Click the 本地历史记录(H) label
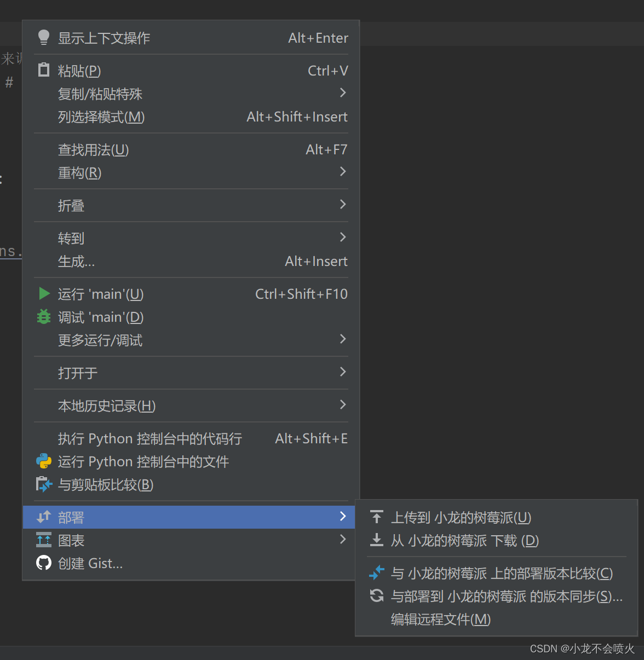644x660 pixels. pos(107,406)
